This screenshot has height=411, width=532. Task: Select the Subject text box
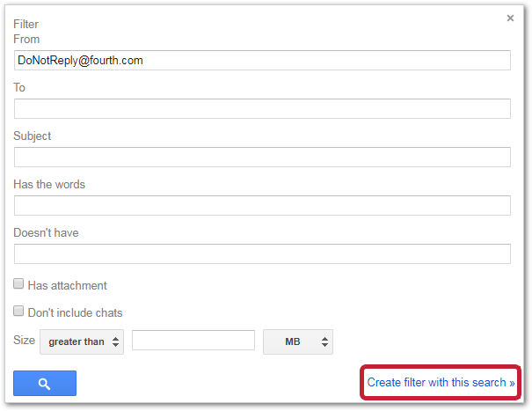point(262,158)
